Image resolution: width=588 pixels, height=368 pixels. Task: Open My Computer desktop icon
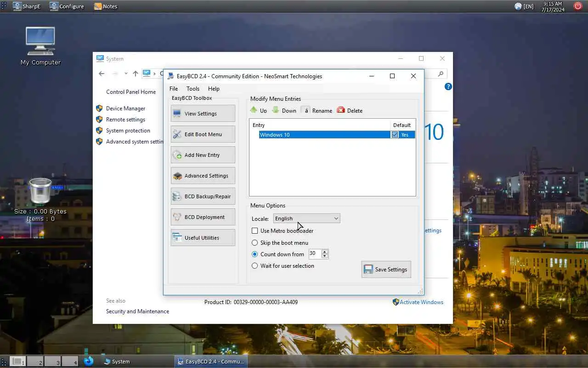(40, 46)
